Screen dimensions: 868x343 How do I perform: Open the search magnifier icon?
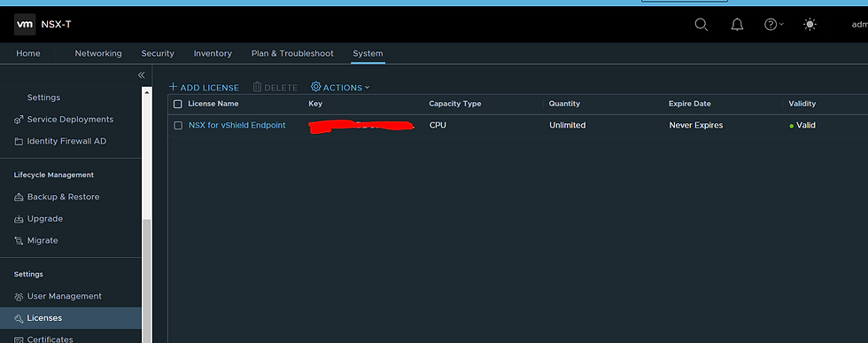click(x=701, y=25)
